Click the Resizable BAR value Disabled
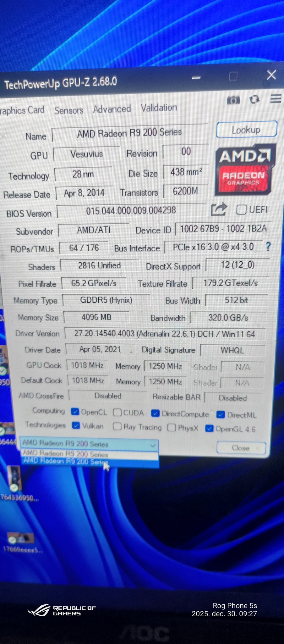 tap(233, 398)
